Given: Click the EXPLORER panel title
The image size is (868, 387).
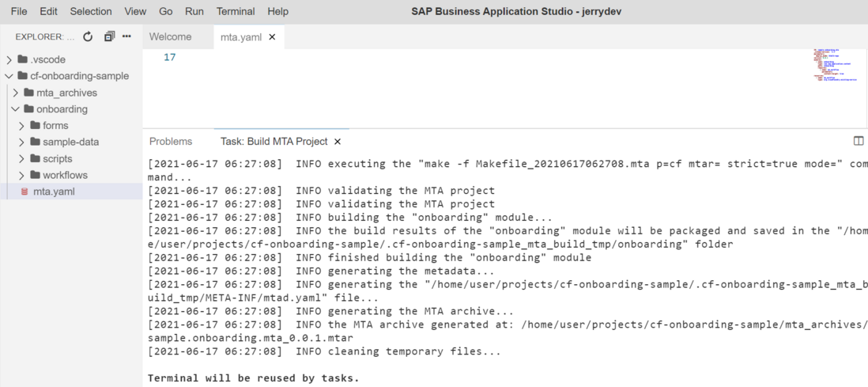Looking at the screenshot, I should point(45,36).
